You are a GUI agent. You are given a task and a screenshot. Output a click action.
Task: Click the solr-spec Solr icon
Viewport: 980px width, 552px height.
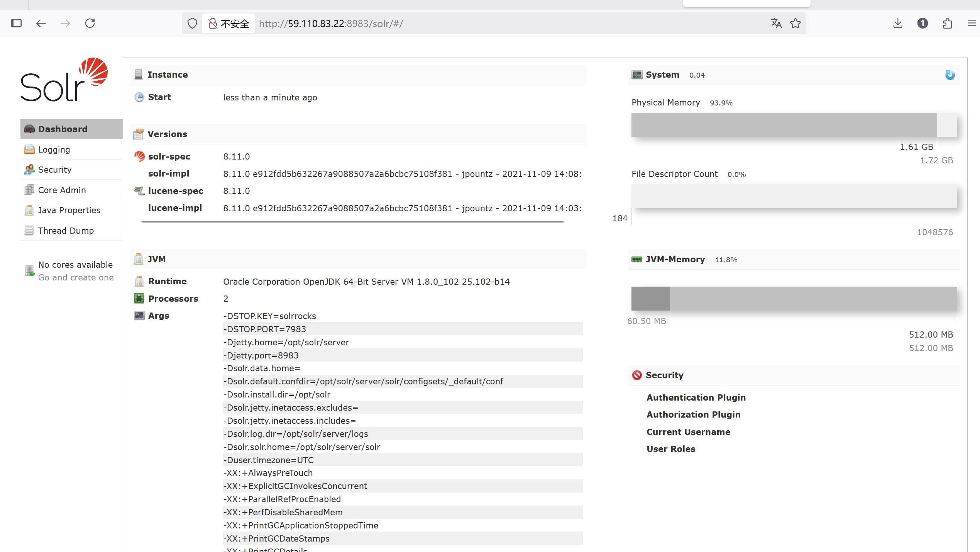[139, 156]
